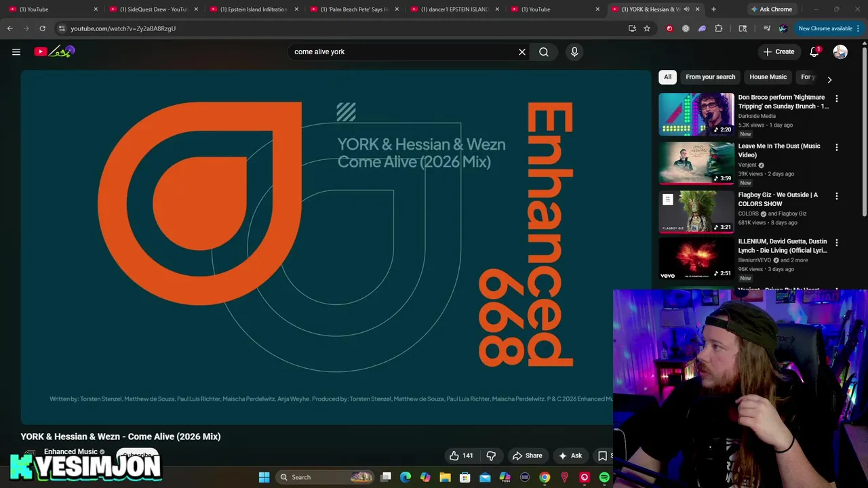Open Don Broco Nightmare Tripping thumbnail
The width and height of the screenshot is (868, 488).
(696, 114)
